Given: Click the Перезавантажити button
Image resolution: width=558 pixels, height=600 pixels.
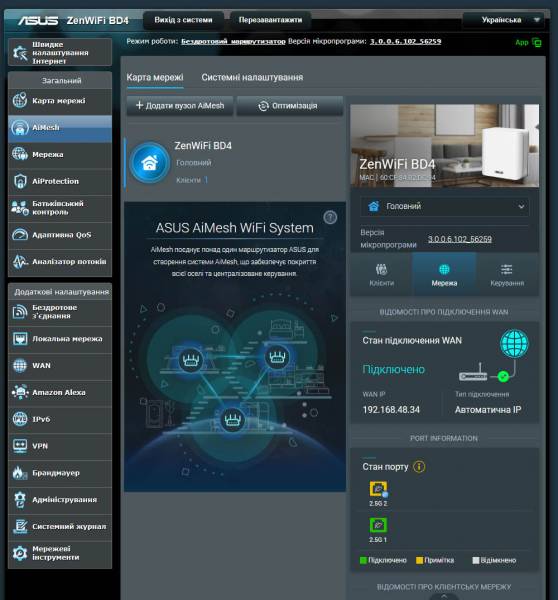Looking at the screenshot, I should tap(270, 20).
